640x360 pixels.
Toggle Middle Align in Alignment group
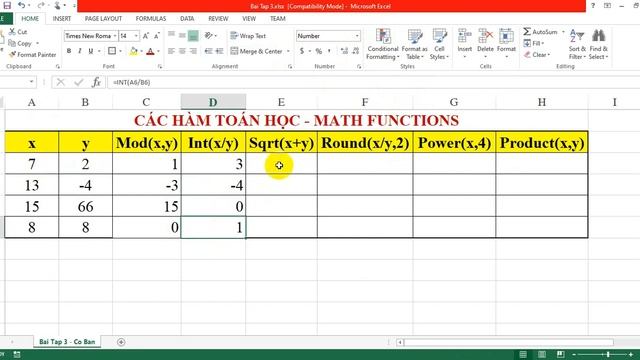coord(182,36)
